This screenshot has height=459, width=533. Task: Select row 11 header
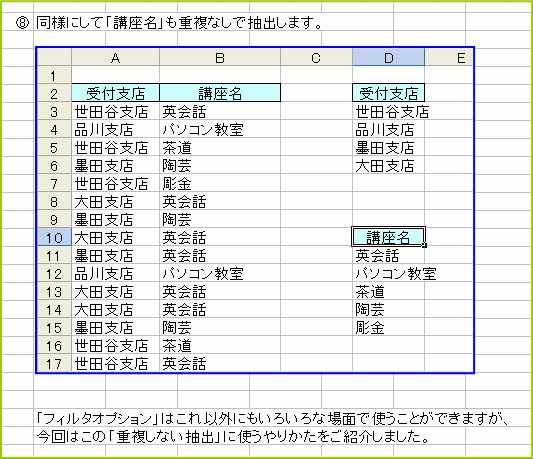(54, 255)
